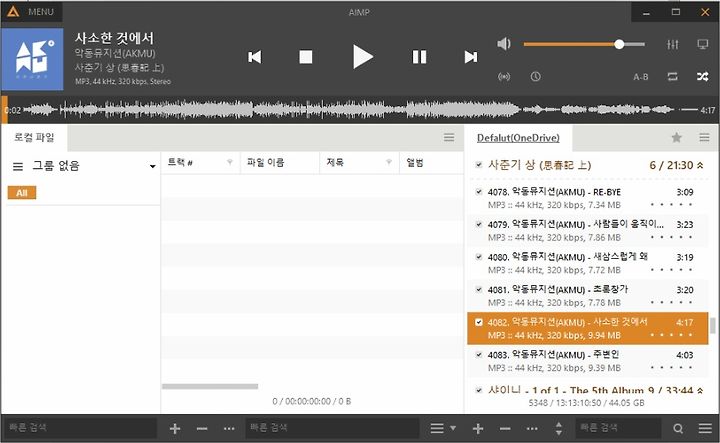Uncheck highlighted track 4082 checkbox

(x=479, y=322)
